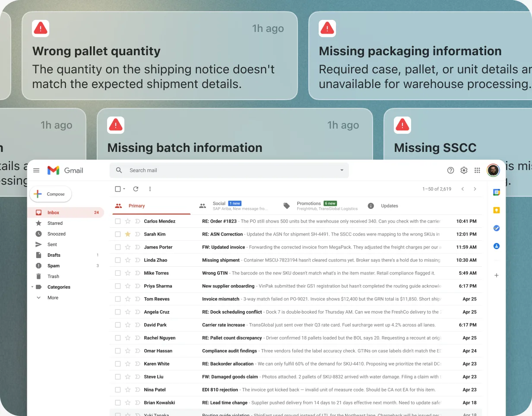
Task: Open Google Calendar side panel icon
Action: [497, 192]
